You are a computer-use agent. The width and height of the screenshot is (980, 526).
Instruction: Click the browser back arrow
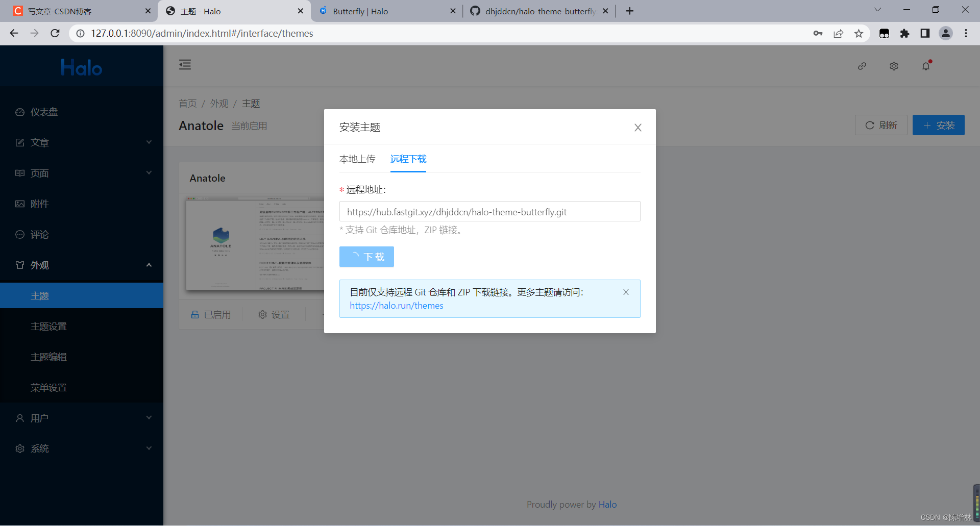point(14,33)
